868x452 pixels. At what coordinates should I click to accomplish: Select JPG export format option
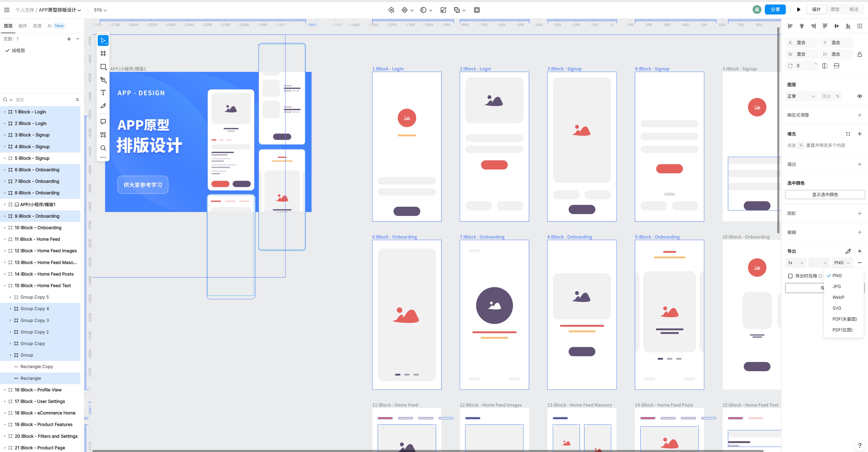[x=836, y=286]
